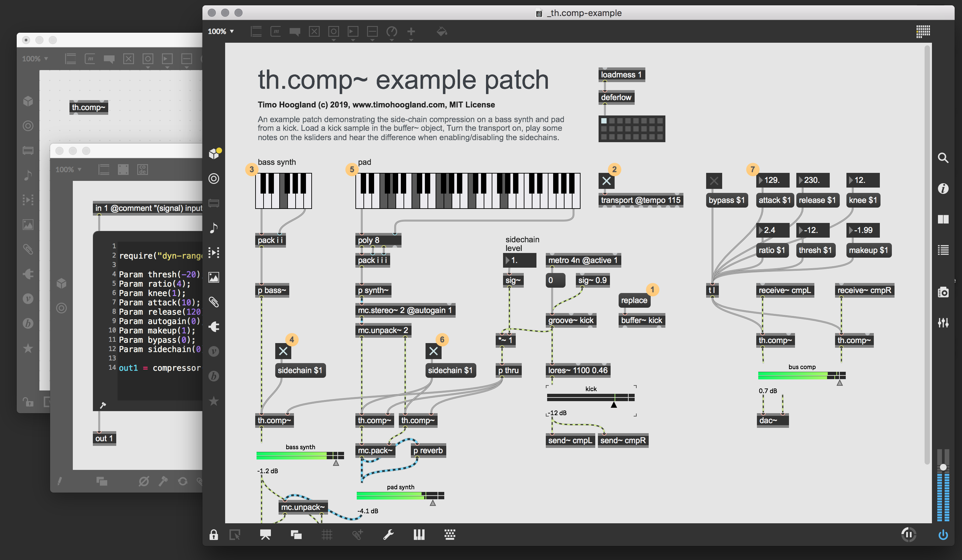Open the audio notes browser in left sidebar

(x=214, y=228)
